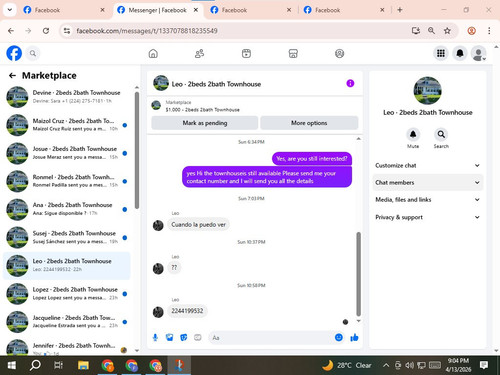The width and height of the screenshot is (500, 375).
Task: Open File Explorer from taskbar
Action: [83, 365]
